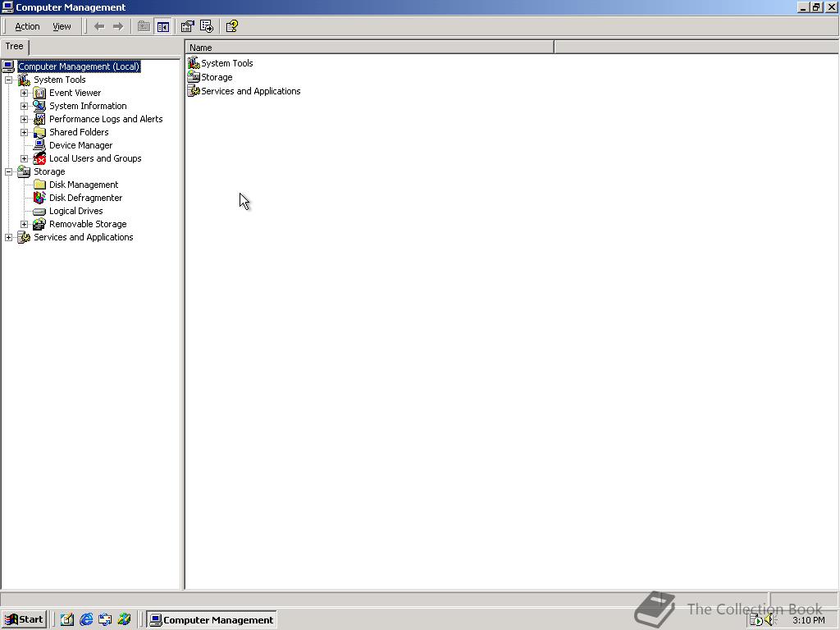Open the Start menu

[x=24, y=620]
